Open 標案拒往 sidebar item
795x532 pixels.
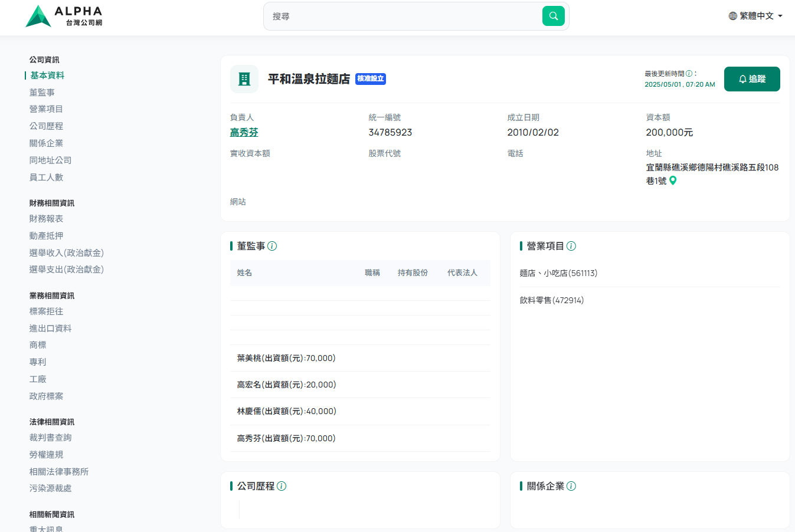(x=46, y=311)
